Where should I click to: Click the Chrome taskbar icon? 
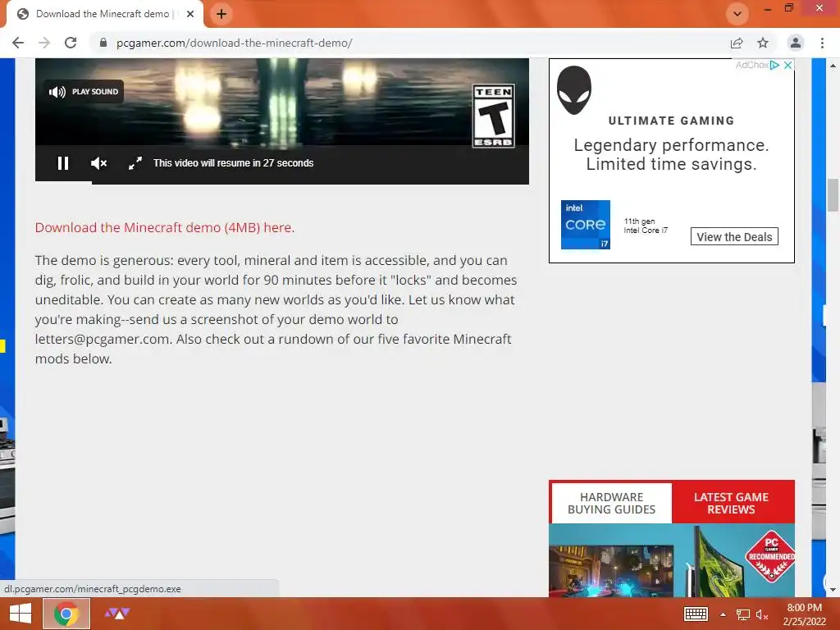[x=66, y=614]
